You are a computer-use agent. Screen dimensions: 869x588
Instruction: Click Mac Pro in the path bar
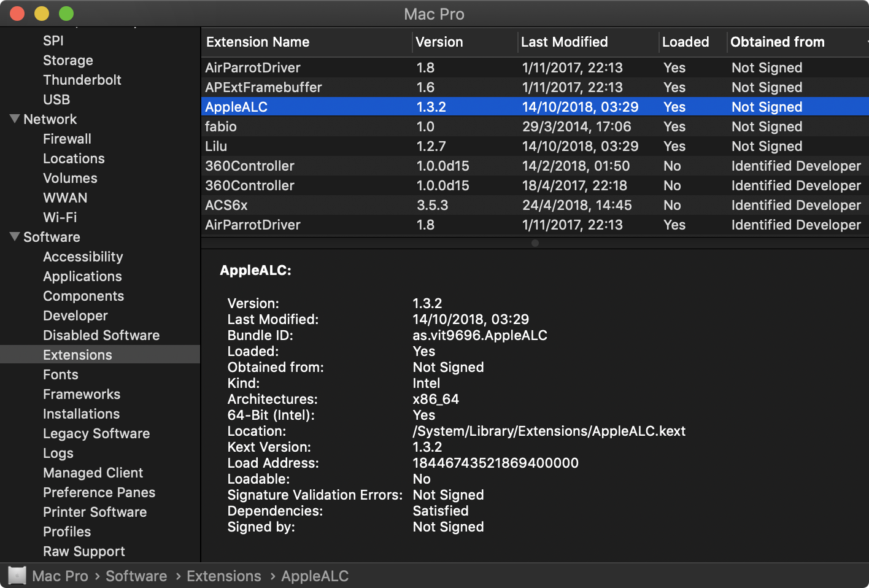point(60,576)
